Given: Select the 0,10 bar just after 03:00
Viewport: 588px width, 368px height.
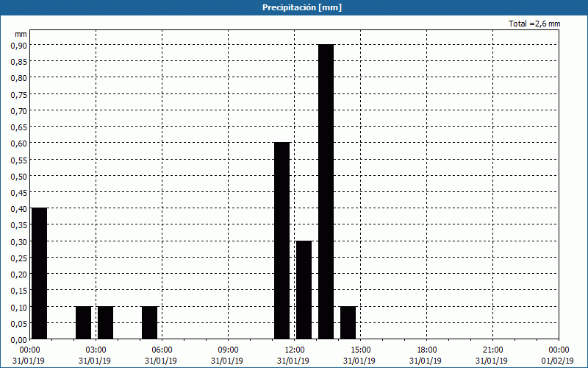Looking at the screenshot, I should 105,322.
